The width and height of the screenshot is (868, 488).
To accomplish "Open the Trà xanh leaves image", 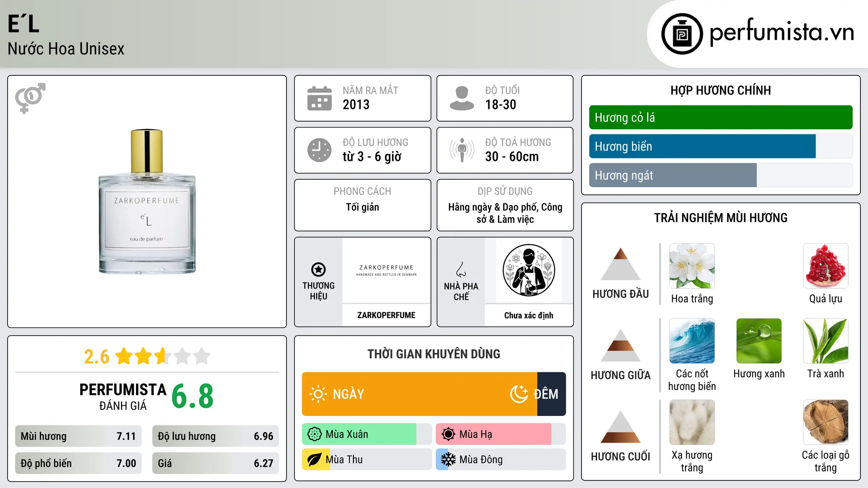I will 826,341.
